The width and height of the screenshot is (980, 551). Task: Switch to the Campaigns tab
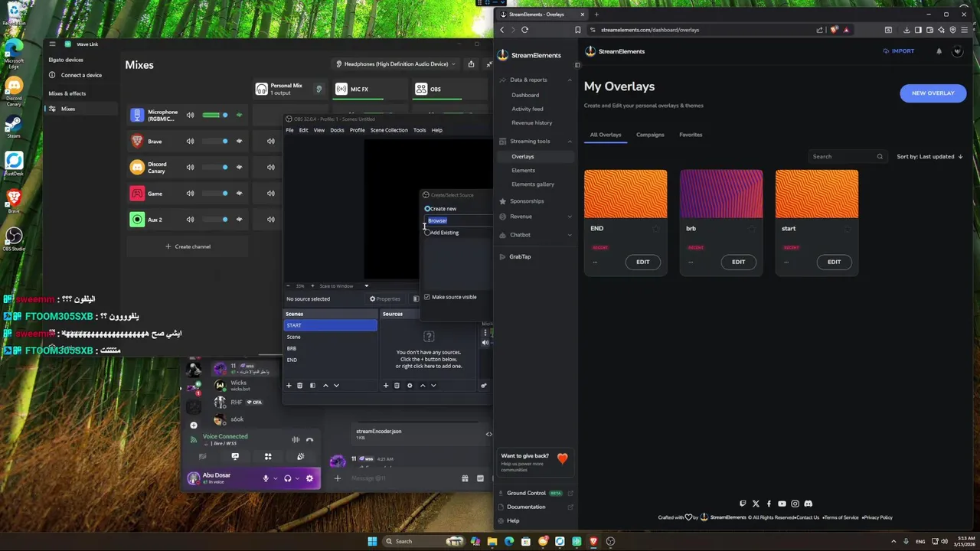coord(650,135)
